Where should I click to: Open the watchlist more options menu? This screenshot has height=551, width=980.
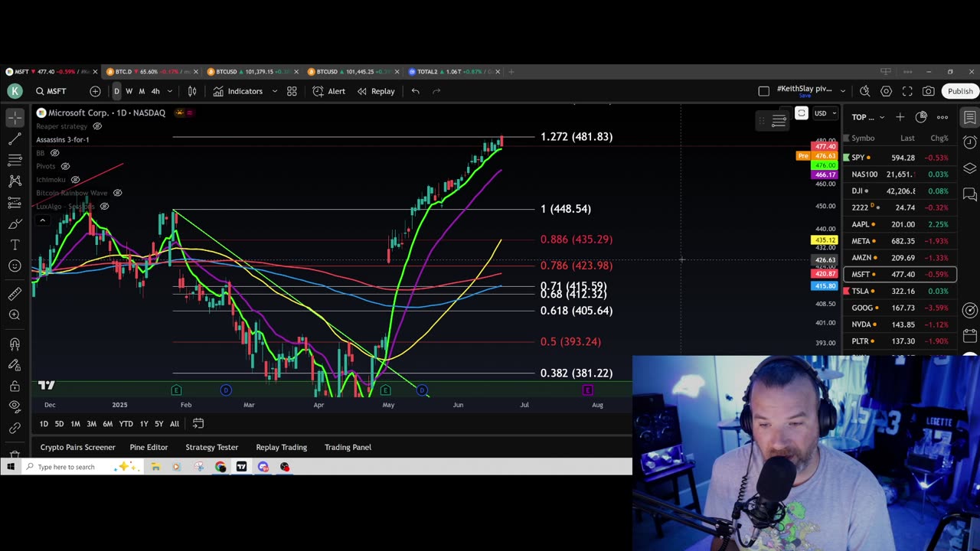coord(942,117)
